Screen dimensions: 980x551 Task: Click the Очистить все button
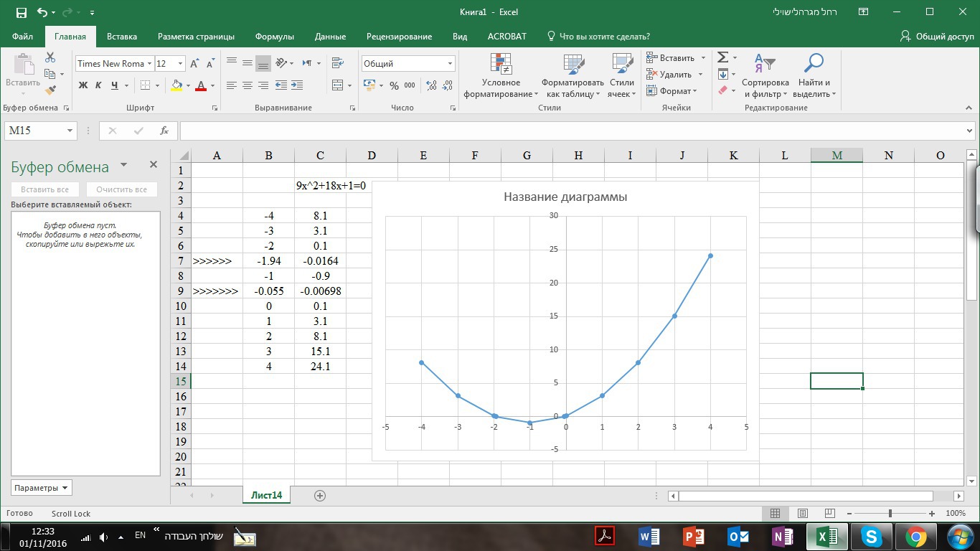tap(121, 189)
